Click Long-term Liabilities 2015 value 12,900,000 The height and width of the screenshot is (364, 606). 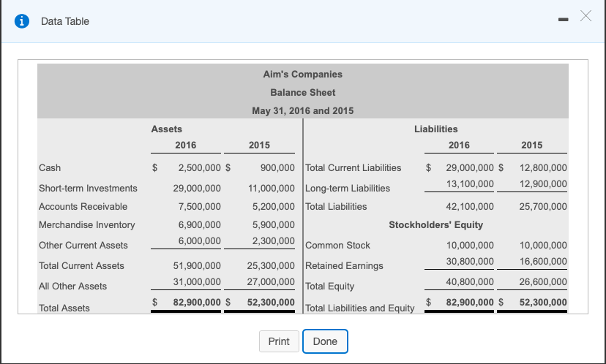click(x=543, y=183)
